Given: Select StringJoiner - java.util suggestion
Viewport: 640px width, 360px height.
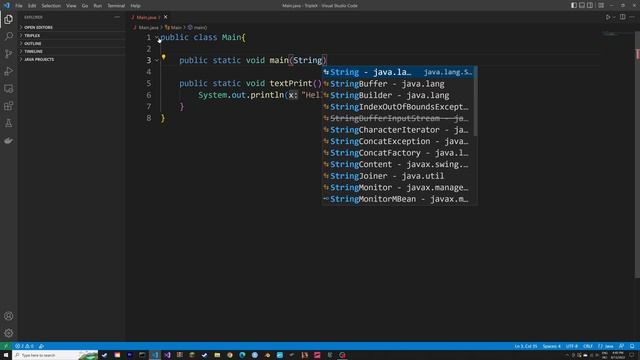Looking at the screenshot, I should tap(398, 176).
